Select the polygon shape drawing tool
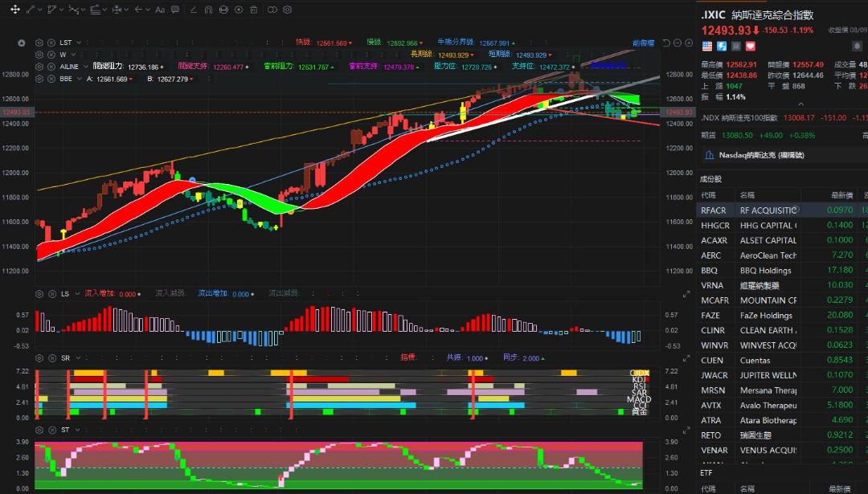This screenshot has height=494, width=868. coord(52,10)
